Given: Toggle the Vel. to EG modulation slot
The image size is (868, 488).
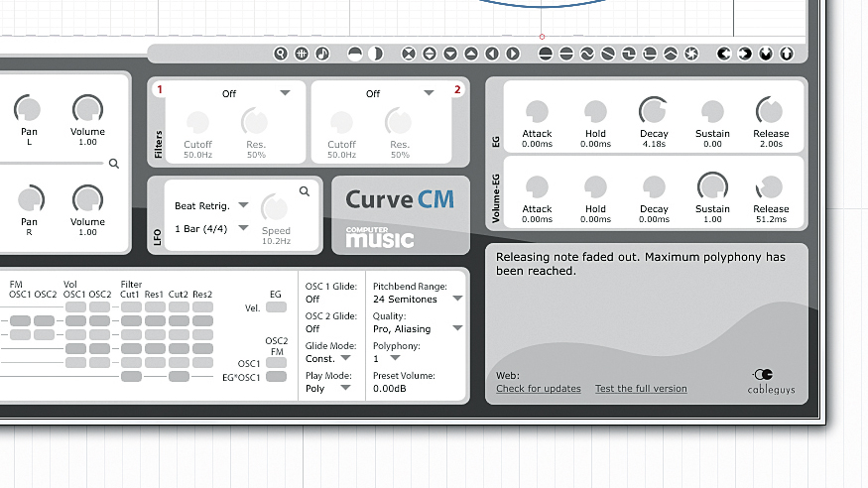Looking at the screenshot, I should [276, 307].
